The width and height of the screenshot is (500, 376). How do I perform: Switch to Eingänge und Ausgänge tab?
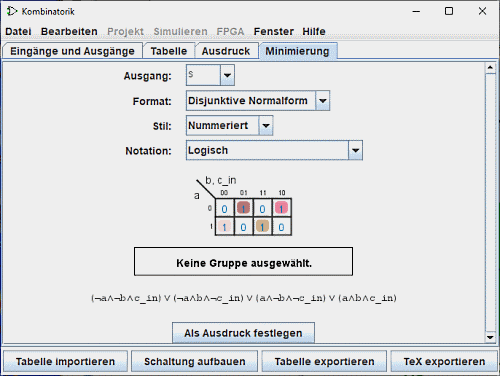click(x=72, y=51)
